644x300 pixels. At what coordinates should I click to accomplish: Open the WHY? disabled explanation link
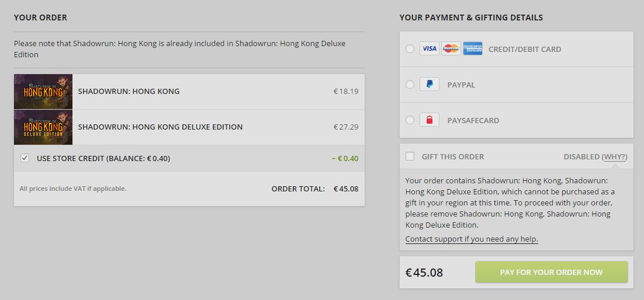615,157
